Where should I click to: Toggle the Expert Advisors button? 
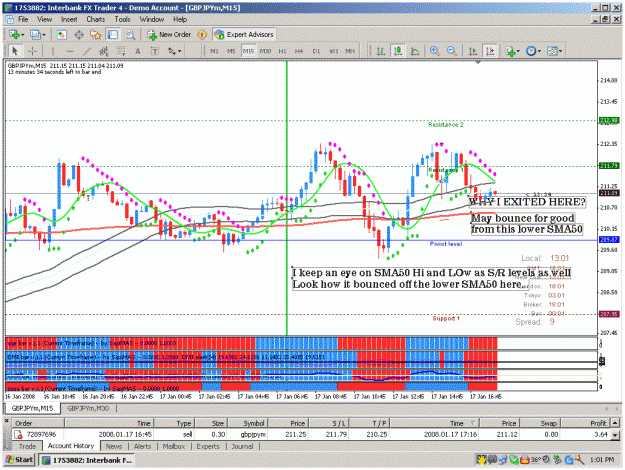244,35
